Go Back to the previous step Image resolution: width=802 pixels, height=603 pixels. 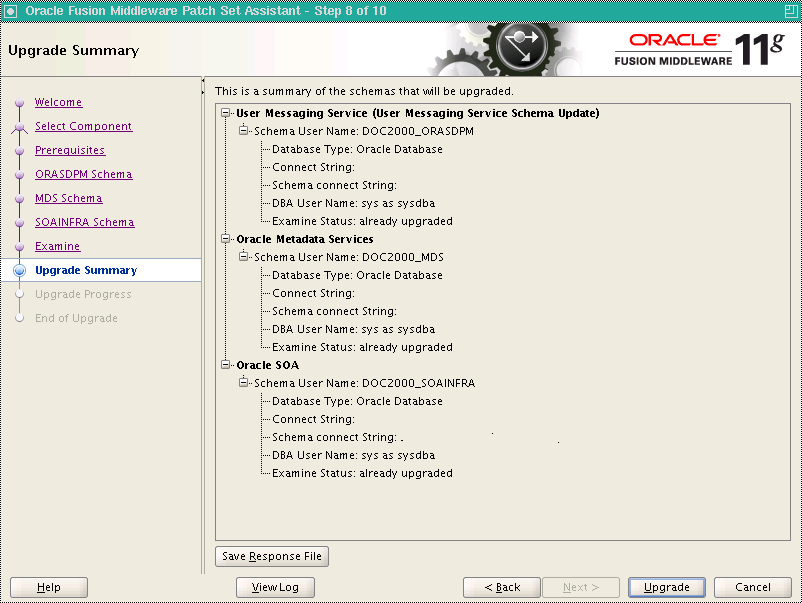tap(502, 587)
